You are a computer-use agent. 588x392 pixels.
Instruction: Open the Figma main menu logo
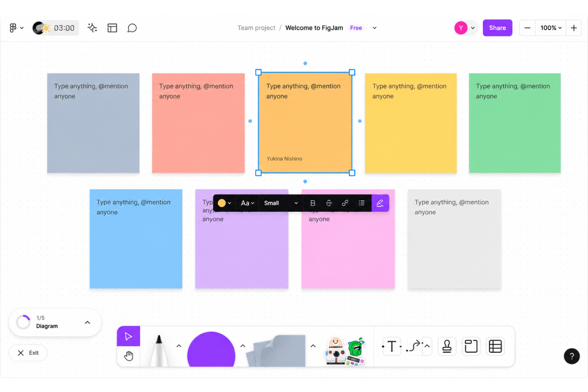click(x=13, y=28)
